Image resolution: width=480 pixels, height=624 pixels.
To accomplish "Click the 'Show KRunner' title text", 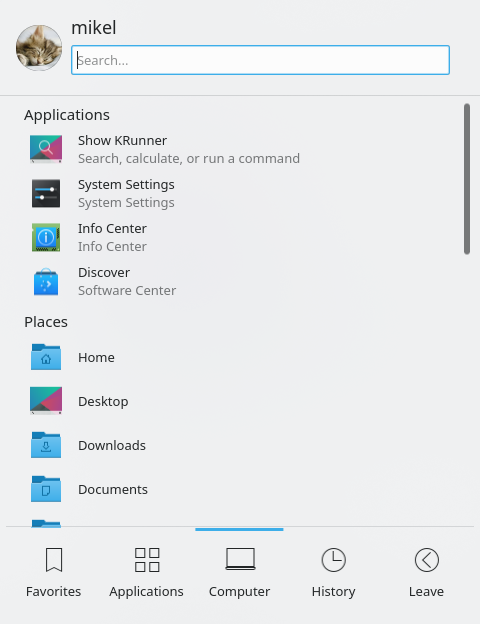I will pyautogui.click(x=122, y=140).
